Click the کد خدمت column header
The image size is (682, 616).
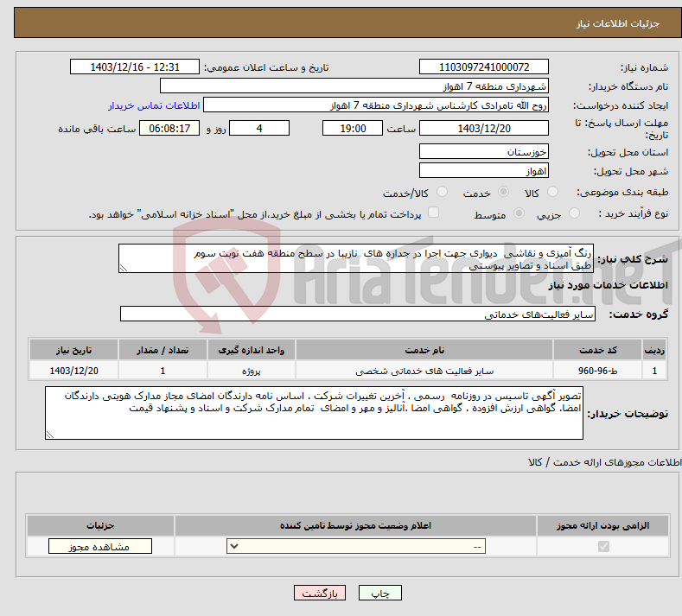(x=597, y=350)
